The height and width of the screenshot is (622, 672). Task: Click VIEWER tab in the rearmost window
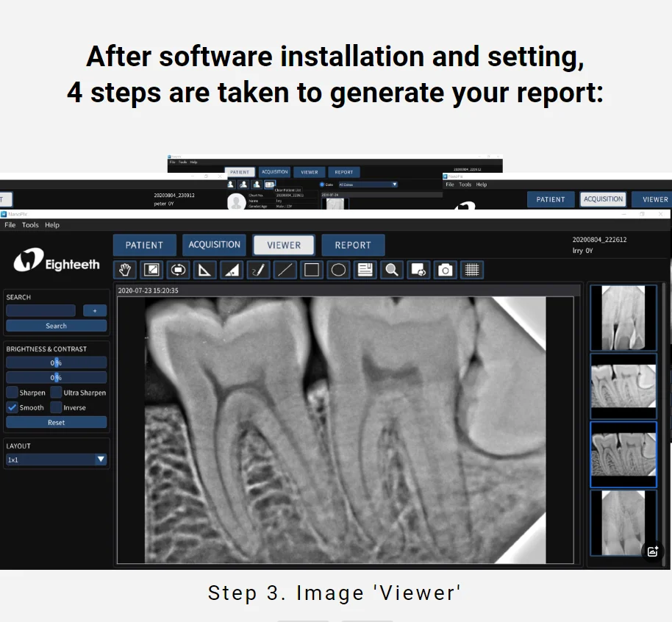pyautogui.click(x=310, y=172)
